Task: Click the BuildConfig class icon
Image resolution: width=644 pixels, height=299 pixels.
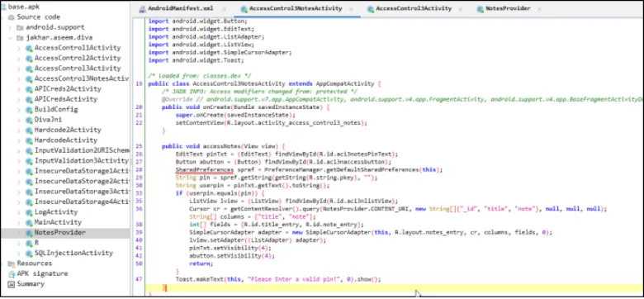Action: tap(29, 110)
